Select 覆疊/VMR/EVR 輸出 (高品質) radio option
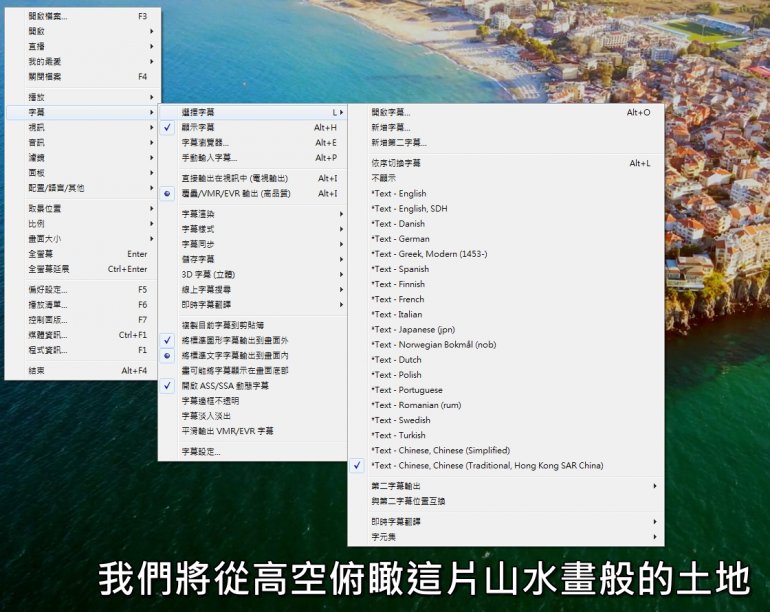 click(252, 194)
